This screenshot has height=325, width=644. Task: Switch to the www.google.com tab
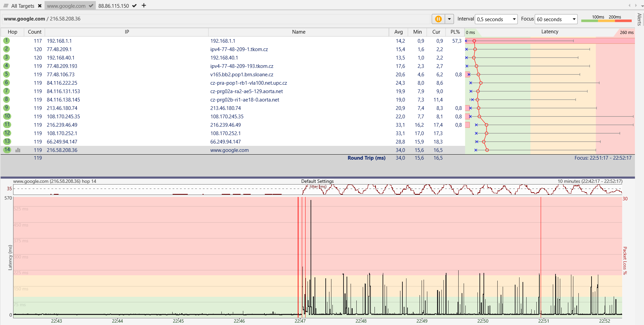66,6
